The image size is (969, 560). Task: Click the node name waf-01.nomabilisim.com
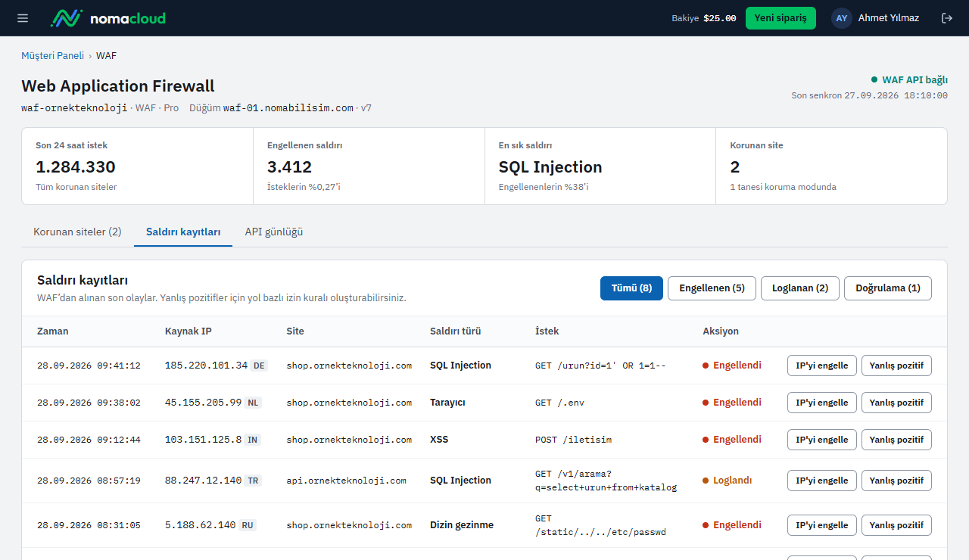(288, 108)
